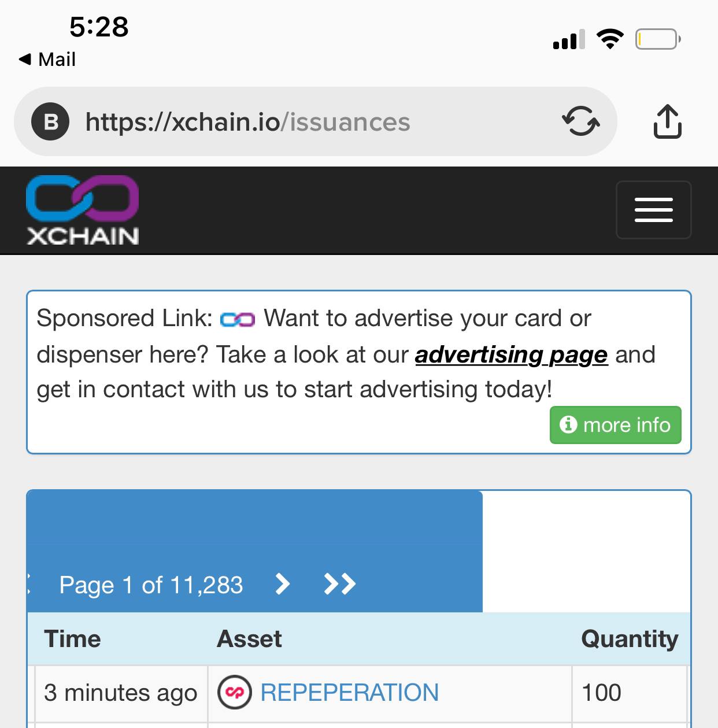This screenshot has width=718, height=728.
Task: Open the share sheet icon
Action: (667, 121)
